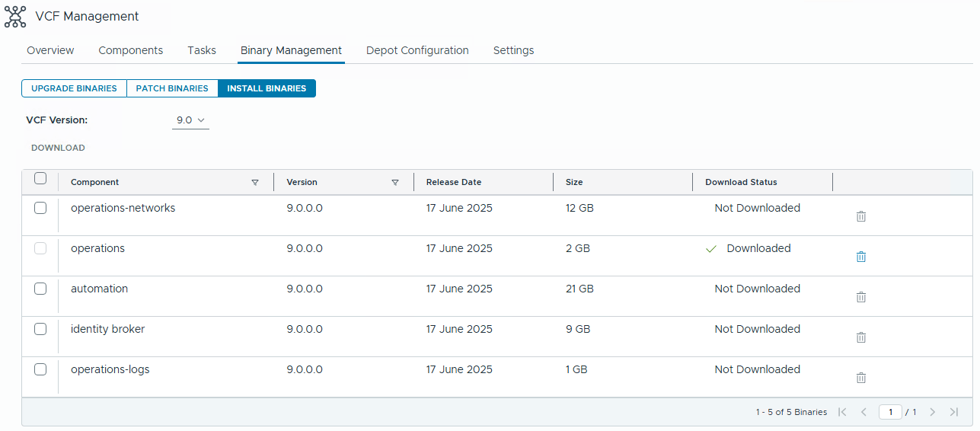Switch to the Overview tab
The height and width of the screenshot is (431, 980).
click(x=50, y=50)
